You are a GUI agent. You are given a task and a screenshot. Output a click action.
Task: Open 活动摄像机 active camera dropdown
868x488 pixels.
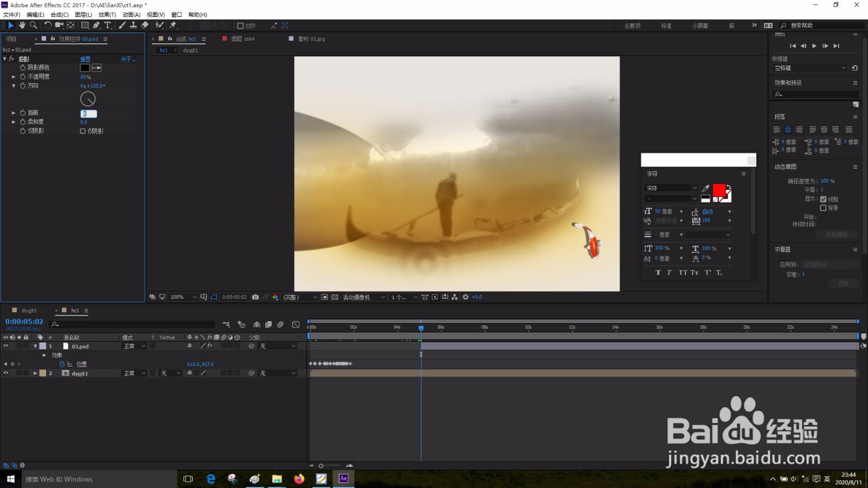pyautogui.click(x=363, y=297)
